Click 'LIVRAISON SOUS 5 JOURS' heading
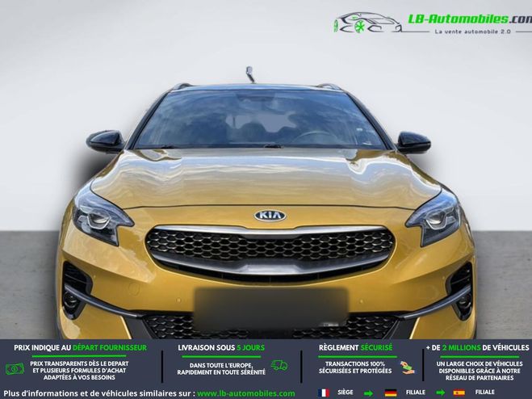The height and width of the screenshot is (399, 532). 221,348
